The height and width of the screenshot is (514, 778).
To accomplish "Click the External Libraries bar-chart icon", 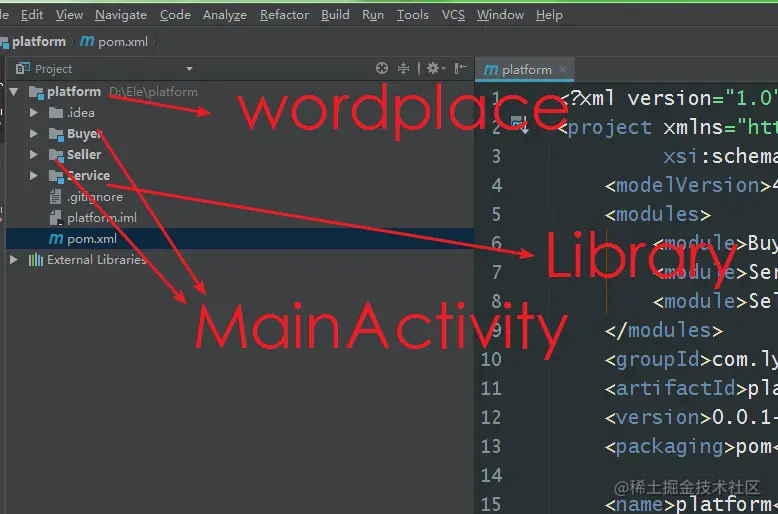I will pos(36,259).
